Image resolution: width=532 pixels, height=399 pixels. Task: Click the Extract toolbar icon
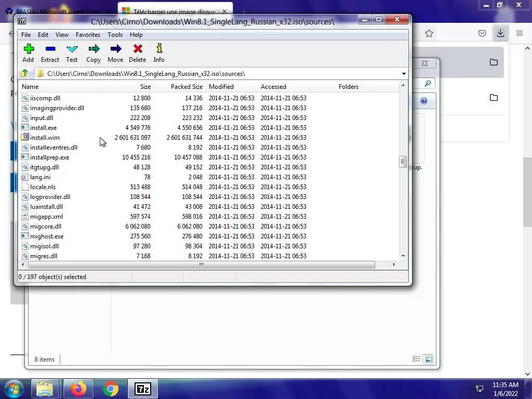[x=50, y=49]
